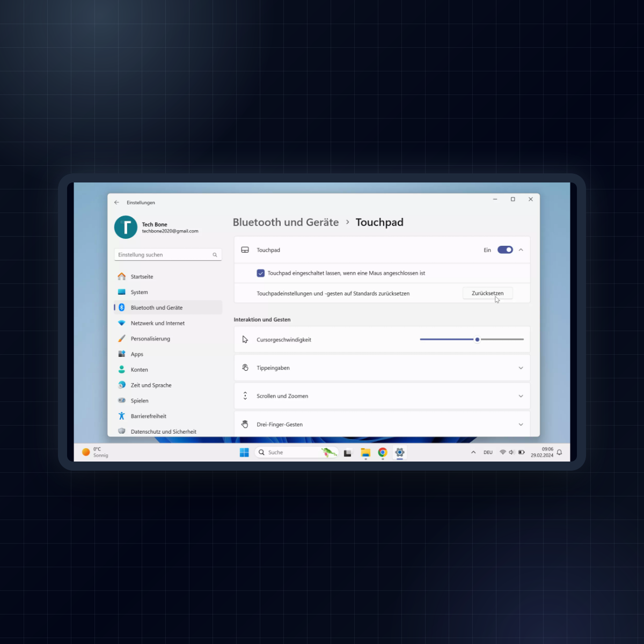Select System in the sidebar

(168, 292)
